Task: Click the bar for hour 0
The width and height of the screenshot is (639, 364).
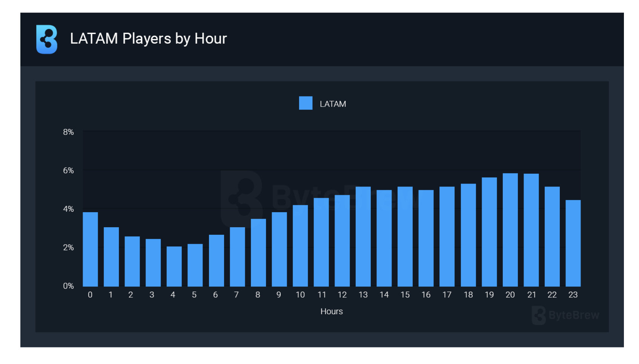Action: [90, 249]
